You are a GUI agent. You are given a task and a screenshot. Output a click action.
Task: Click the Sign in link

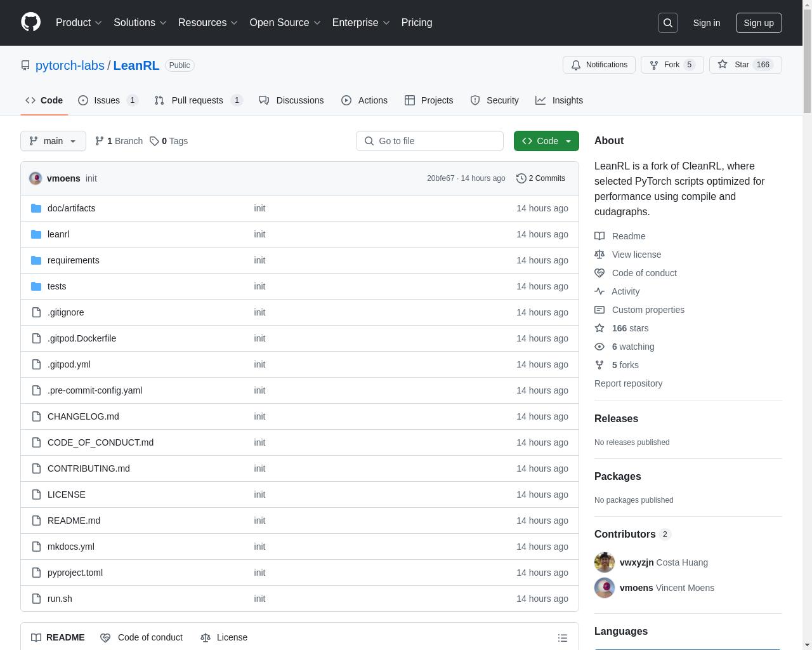(x=706, y=23)
